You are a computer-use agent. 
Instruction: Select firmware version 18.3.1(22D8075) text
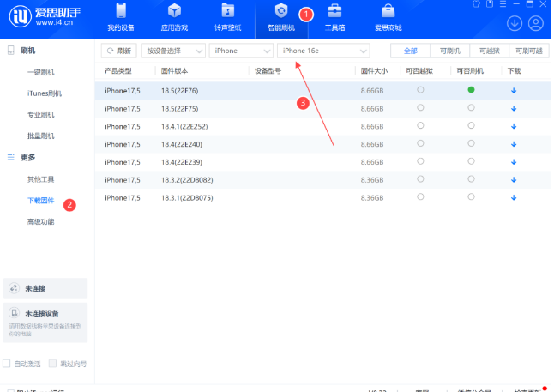click(x=187, y=197)
